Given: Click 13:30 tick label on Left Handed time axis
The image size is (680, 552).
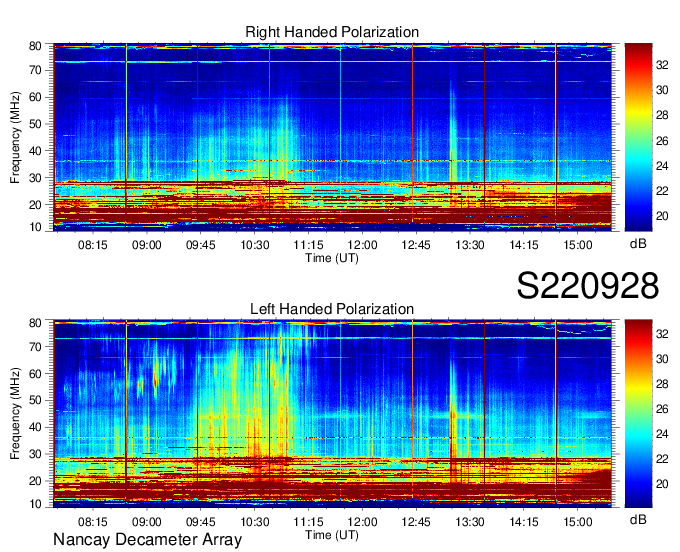Looking at the screenshot, I should coord(470,522).
